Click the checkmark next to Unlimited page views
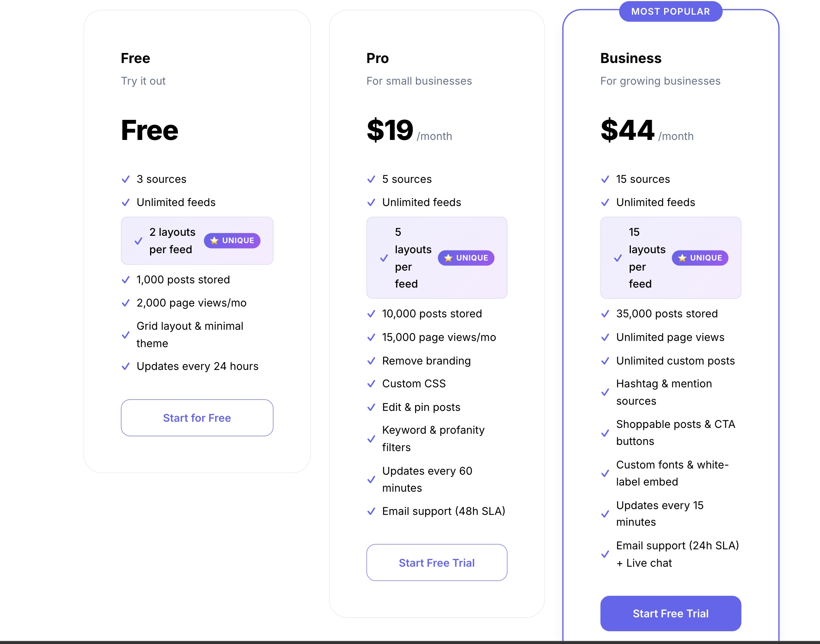This screenshot has width=820, height=644. pyautogui.click(x=605, y=337)
